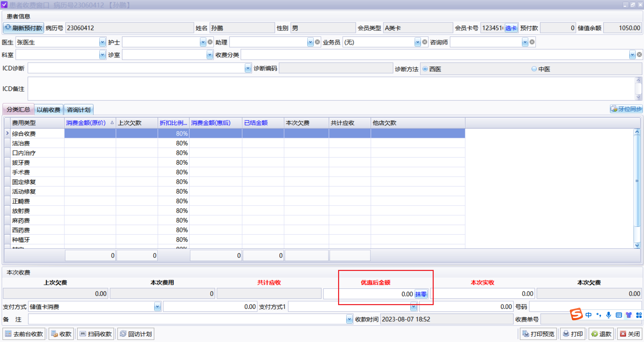The image size is (644, 342).
Task: Open the Sogou toolbox grid icon
Action: 639,315
